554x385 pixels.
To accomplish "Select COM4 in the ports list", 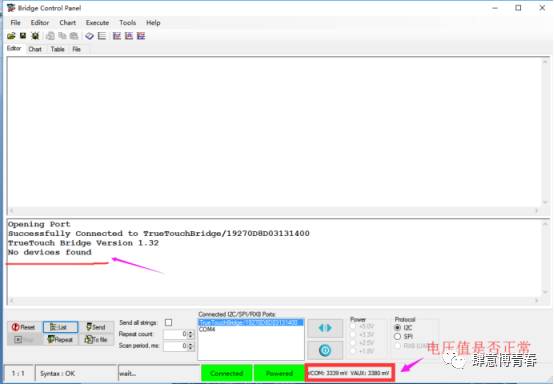I will pyautogui.click(x=250, y=329).
